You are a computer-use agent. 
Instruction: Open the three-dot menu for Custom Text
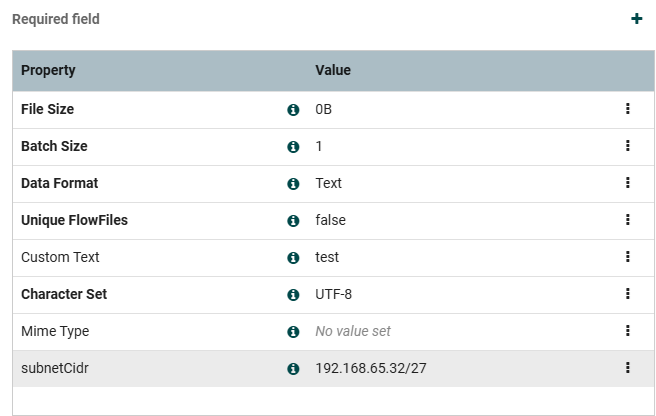click(627, 257)
